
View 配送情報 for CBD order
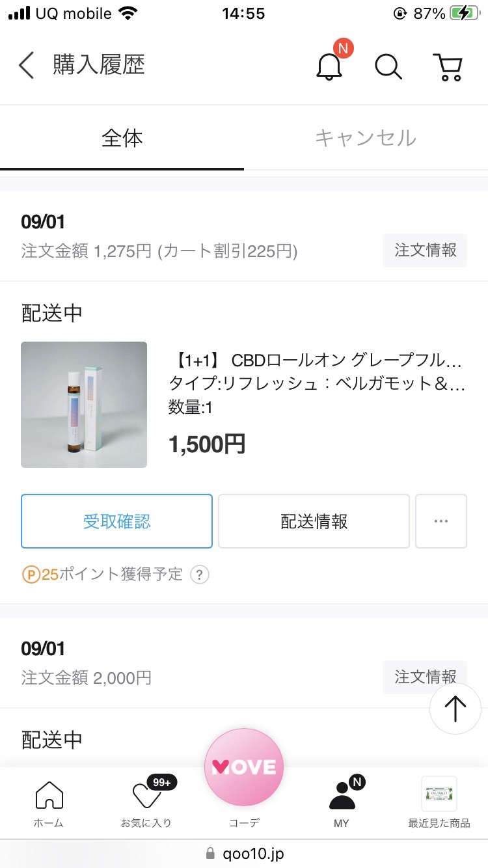pyautogui.click(x=314, y=521)
